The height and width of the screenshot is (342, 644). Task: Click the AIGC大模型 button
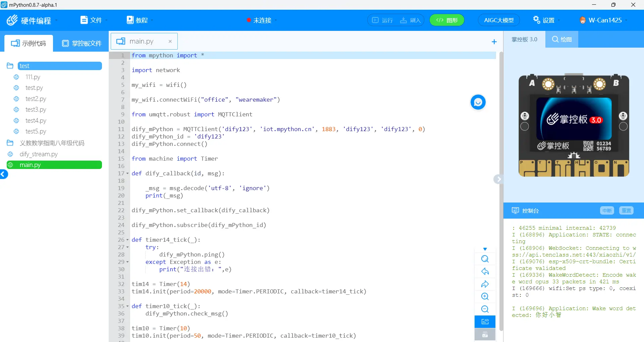click(498, 20)
